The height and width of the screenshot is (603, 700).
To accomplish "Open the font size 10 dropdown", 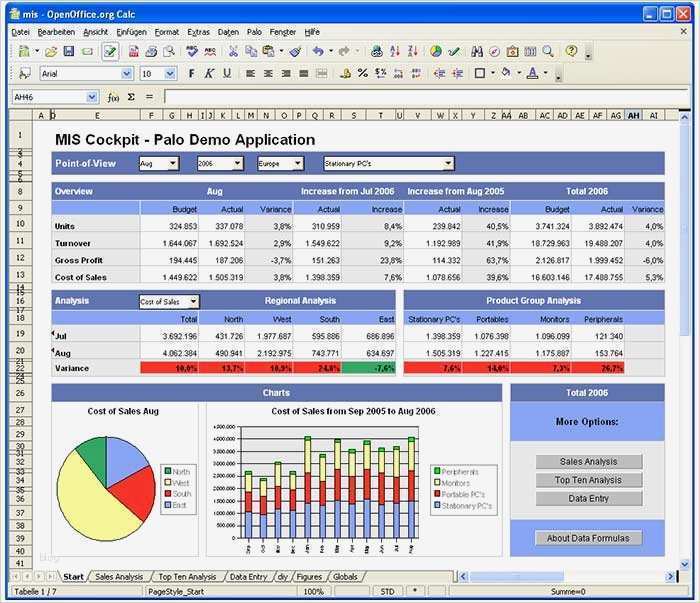I will click(x=170, y=74).
